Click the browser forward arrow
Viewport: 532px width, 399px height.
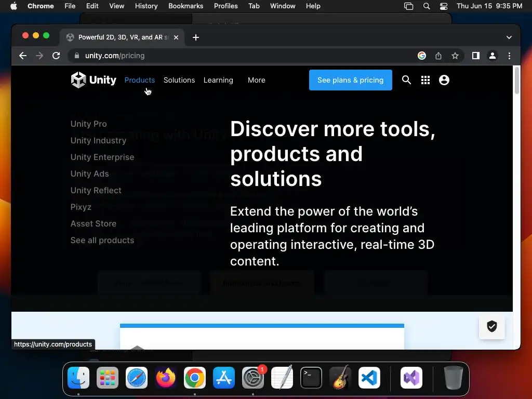(x=39, y=56)
